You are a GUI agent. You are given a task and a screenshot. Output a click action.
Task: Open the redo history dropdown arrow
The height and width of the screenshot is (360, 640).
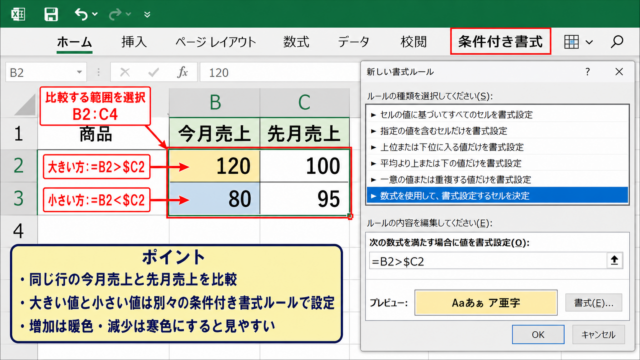(x=128, y=14)
